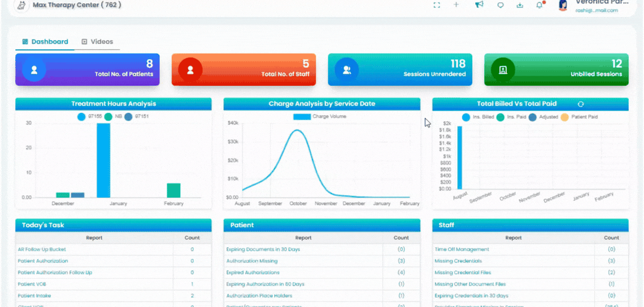Click the Sessions Unrendered card
This screenshot has width=644, height=307.
tap(400, 69)
